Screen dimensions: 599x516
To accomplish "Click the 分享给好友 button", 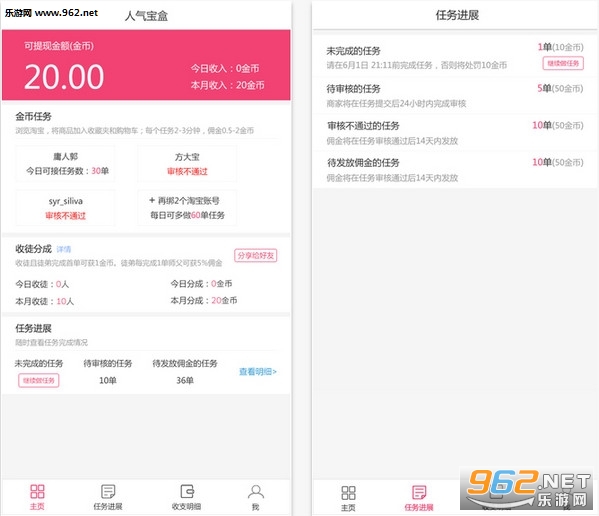I will pyautogui.click(x=256, y=256).
